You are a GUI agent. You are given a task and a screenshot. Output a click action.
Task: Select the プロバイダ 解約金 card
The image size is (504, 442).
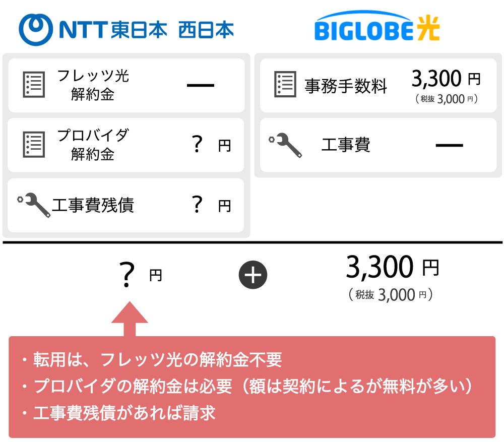click(126, 145)
